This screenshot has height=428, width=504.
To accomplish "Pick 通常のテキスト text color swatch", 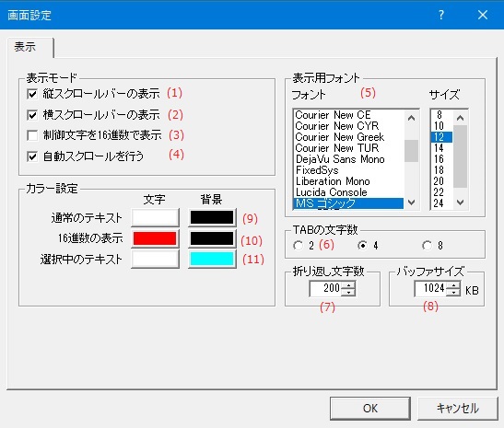I will point(155,217).
